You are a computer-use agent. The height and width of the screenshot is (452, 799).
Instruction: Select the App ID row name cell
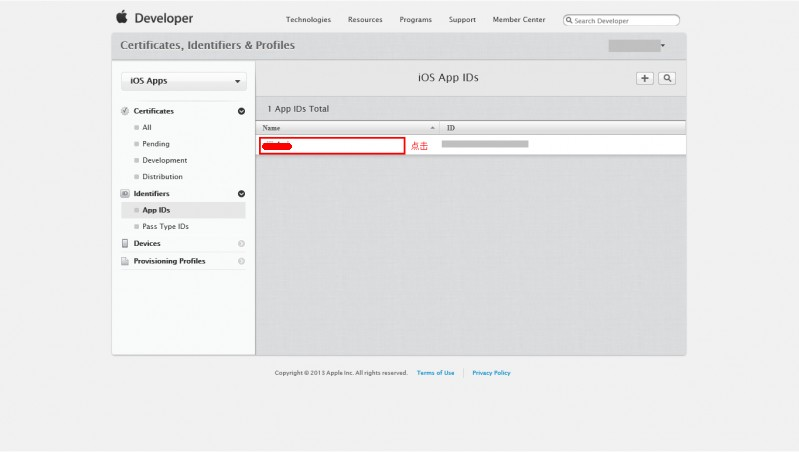(x=332, y=146)
